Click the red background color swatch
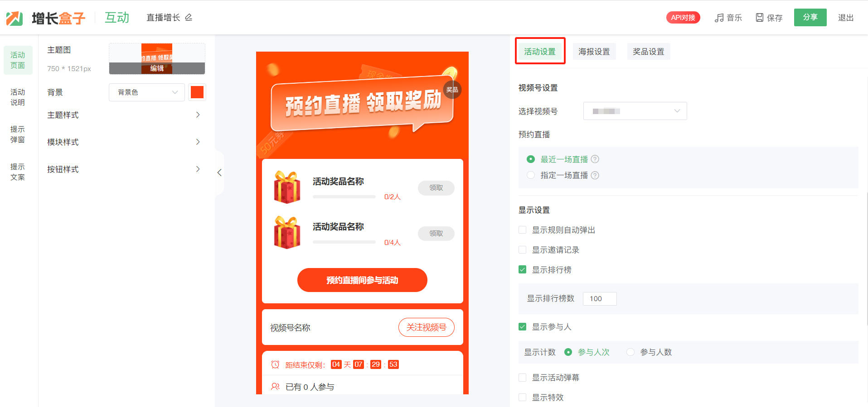 197,92
